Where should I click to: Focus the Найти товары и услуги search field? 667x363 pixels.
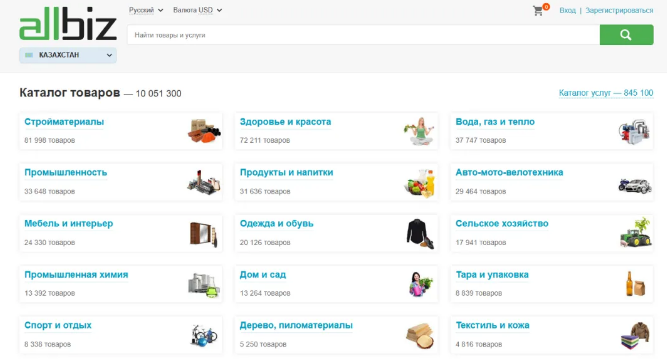pos(364,35)
